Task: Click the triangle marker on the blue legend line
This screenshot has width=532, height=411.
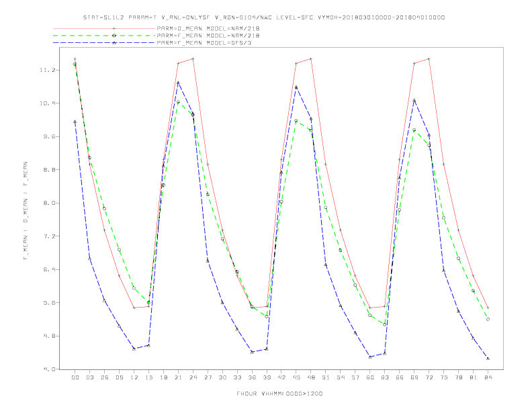Action: coord(114,43)
